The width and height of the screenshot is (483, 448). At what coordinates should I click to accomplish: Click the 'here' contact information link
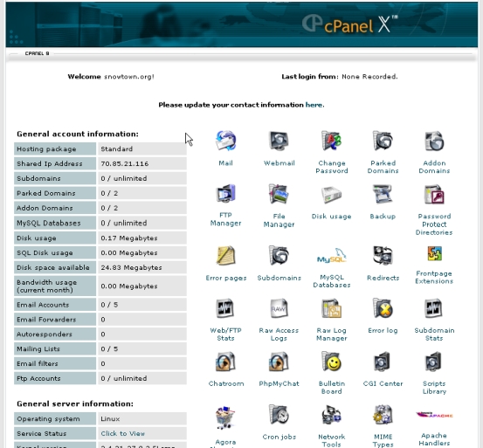pos(314,105)
